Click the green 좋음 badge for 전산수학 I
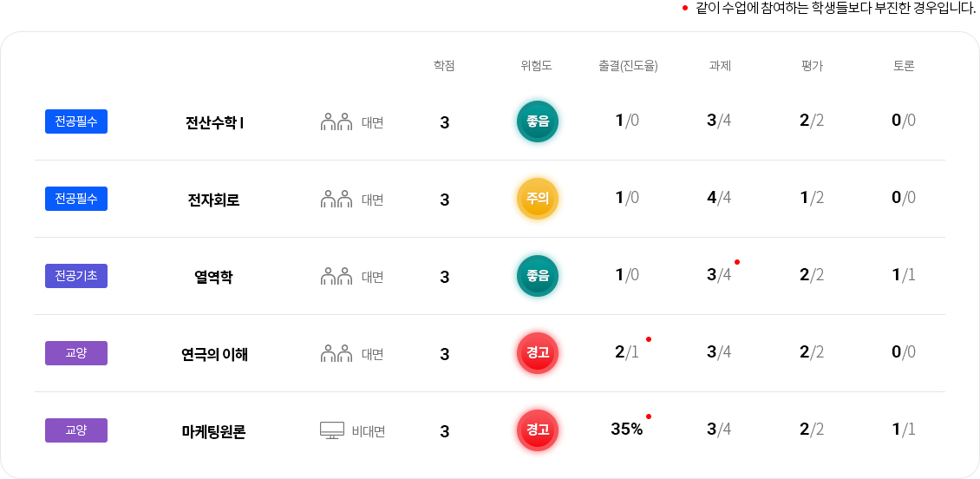Screen dimensions: 980x479 (x=538, y=121)
